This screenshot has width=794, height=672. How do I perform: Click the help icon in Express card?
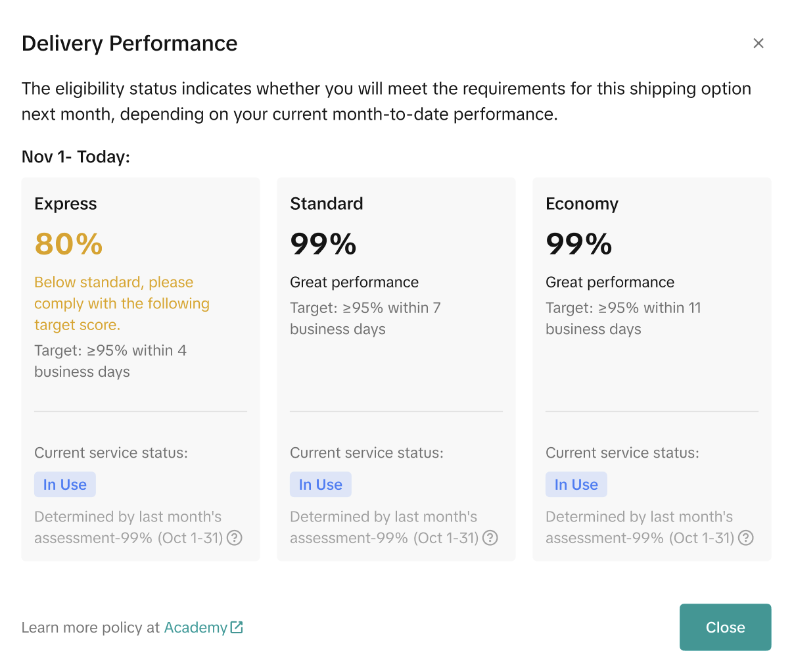click(x=235, y=538)
